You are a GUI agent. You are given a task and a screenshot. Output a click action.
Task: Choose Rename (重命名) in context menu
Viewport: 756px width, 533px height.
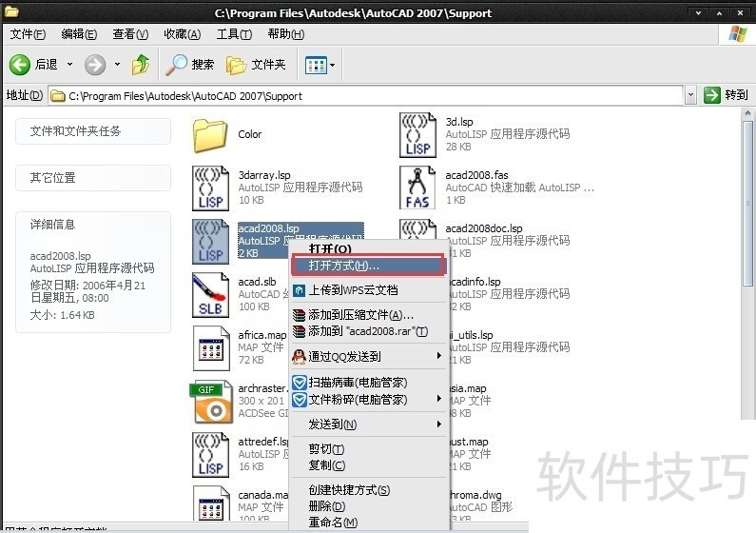[370, 523]
